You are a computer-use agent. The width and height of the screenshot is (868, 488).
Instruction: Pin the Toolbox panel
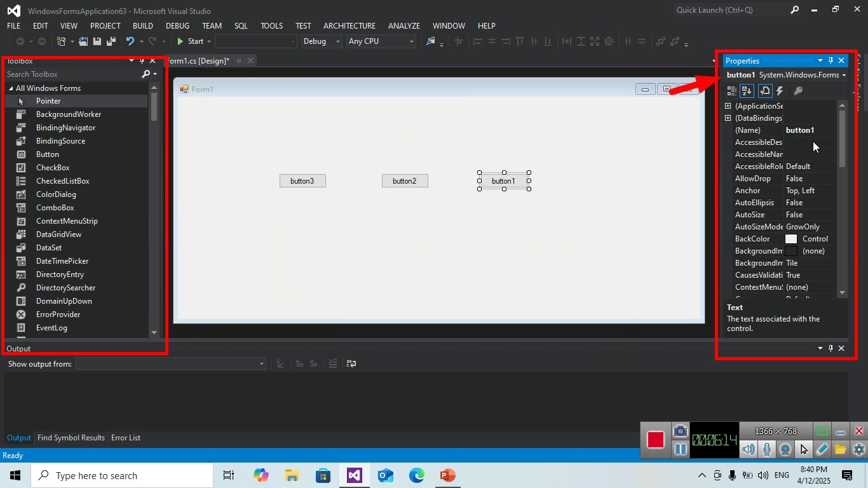click(142, 61)
